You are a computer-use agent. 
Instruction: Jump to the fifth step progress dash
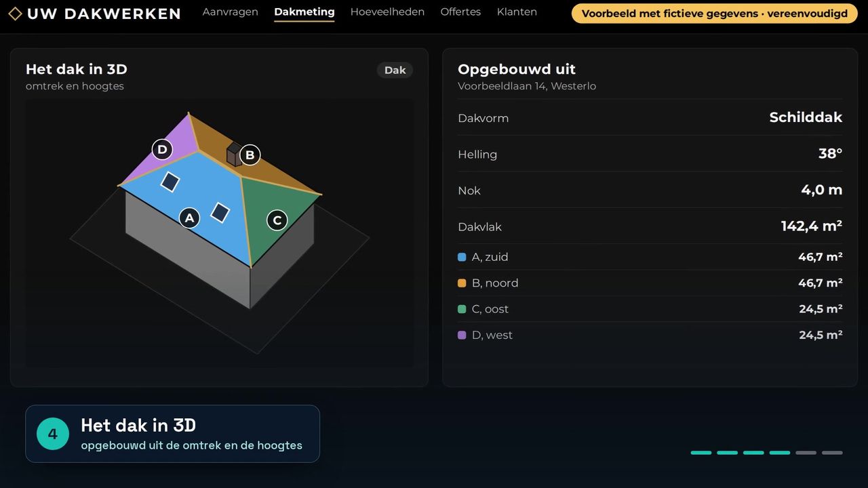point(806,453)
